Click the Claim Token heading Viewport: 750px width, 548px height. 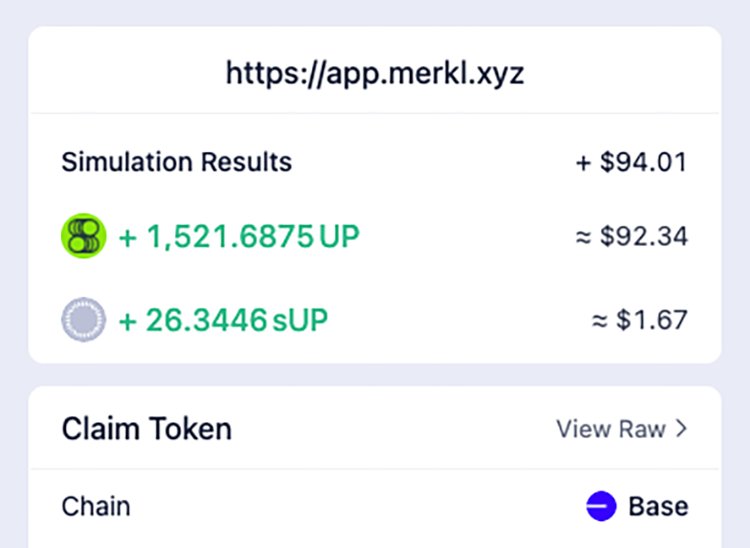(x=146, y=429)
